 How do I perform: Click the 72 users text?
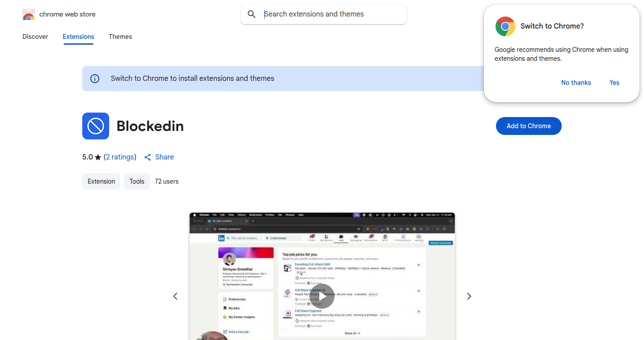(167, 181)
